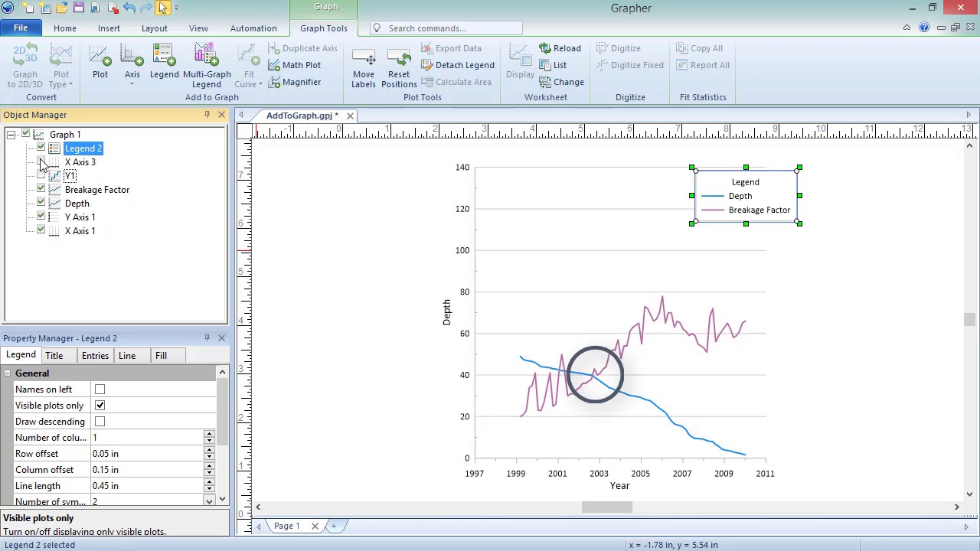Viewport: 980px width, 551px height.
Task: Switch to the View ribbon tab
Action: (x=198, y=28)
